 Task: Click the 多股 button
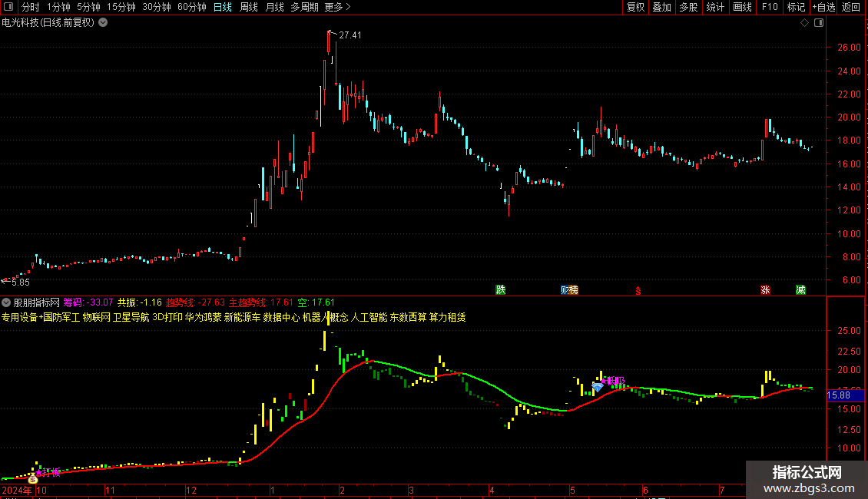688,7
